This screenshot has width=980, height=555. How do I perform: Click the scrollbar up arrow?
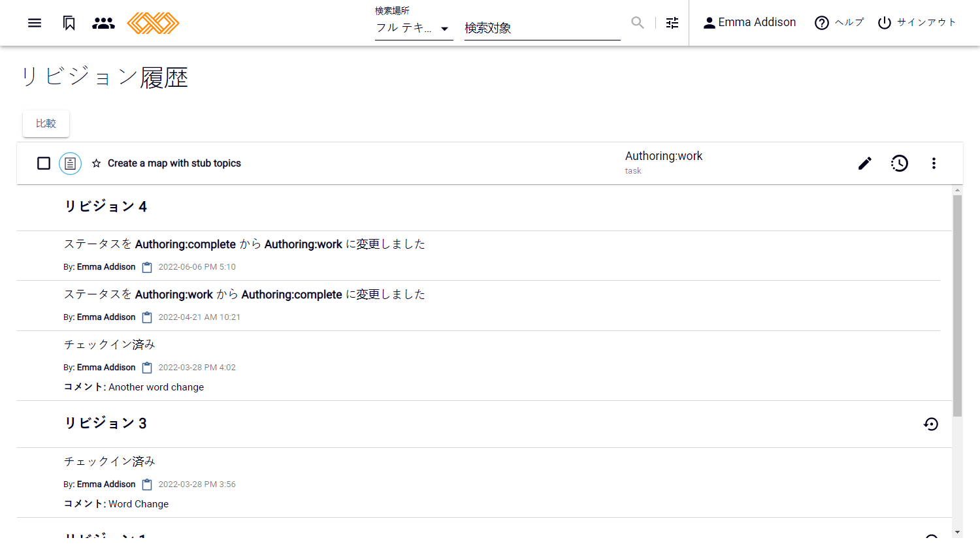[957, 190]
